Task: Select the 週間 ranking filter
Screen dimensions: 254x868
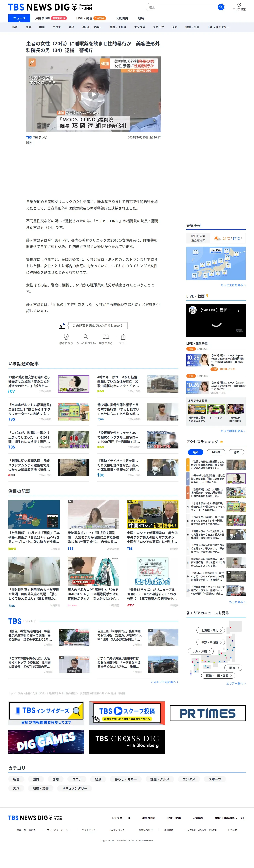Action: point(236,452)
